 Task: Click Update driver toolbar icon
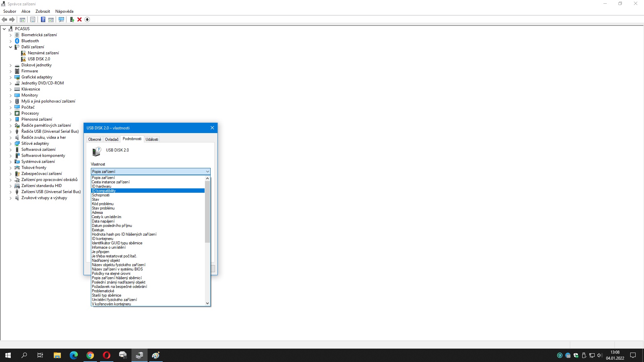[x=72, y=19]
